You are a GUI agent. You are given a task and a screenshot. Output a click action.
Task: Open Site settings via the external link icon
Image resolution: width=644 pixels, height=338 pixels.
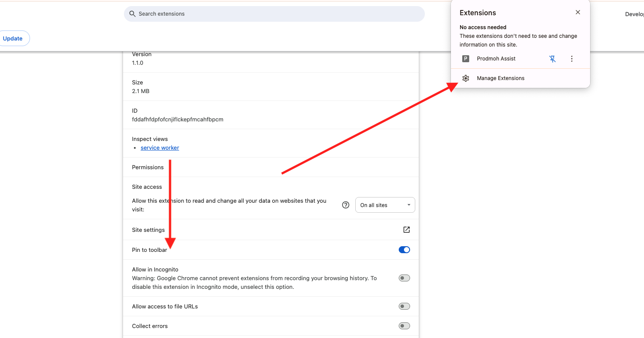click(406, 230)
